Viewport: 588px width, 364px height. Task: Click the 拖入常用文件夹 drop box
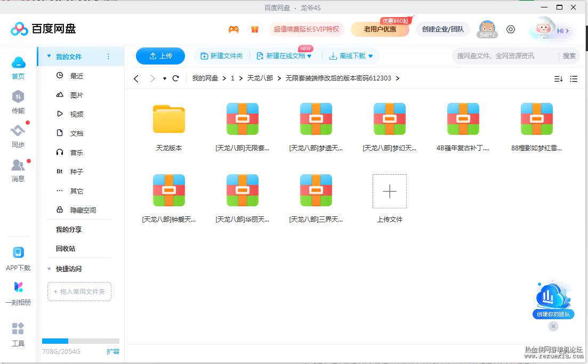coord(79,292)
